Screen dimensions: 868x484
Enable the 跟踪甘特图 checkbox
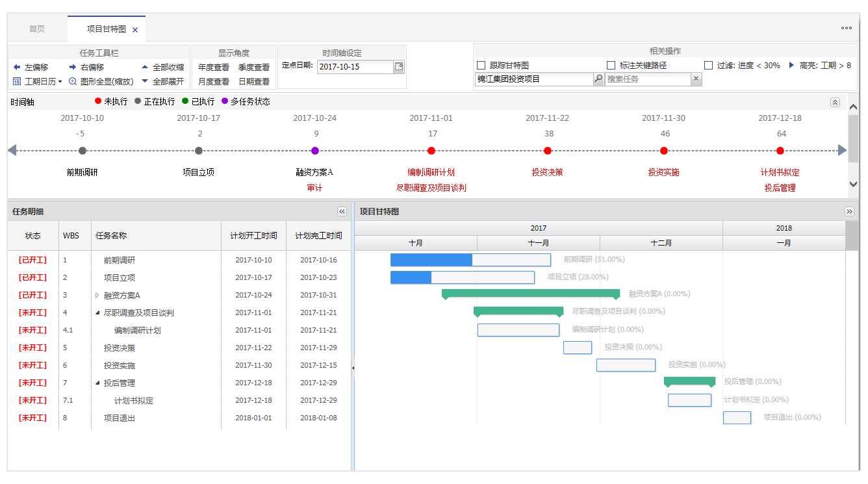coord(481,66)
